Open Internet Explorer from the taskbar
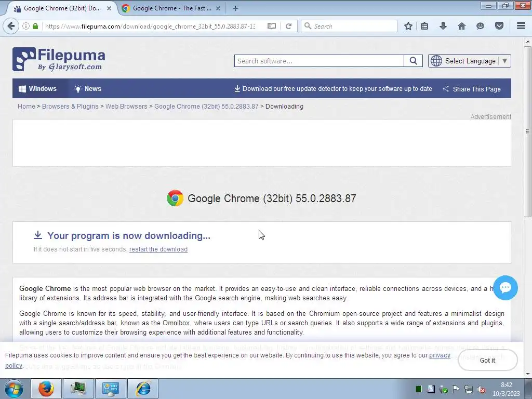This screenshot has height=399, width=532. (143, 389)
